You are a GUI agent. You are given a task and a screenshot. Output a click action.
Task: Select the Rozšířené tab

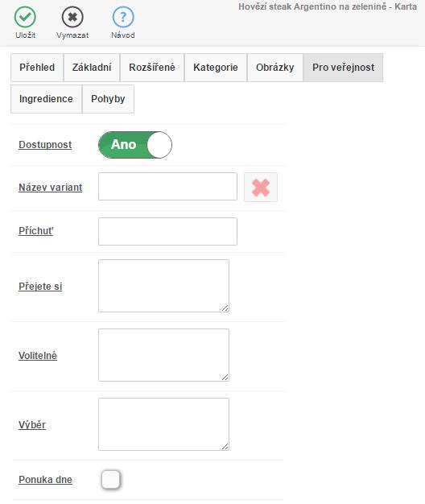click(152, 68)
